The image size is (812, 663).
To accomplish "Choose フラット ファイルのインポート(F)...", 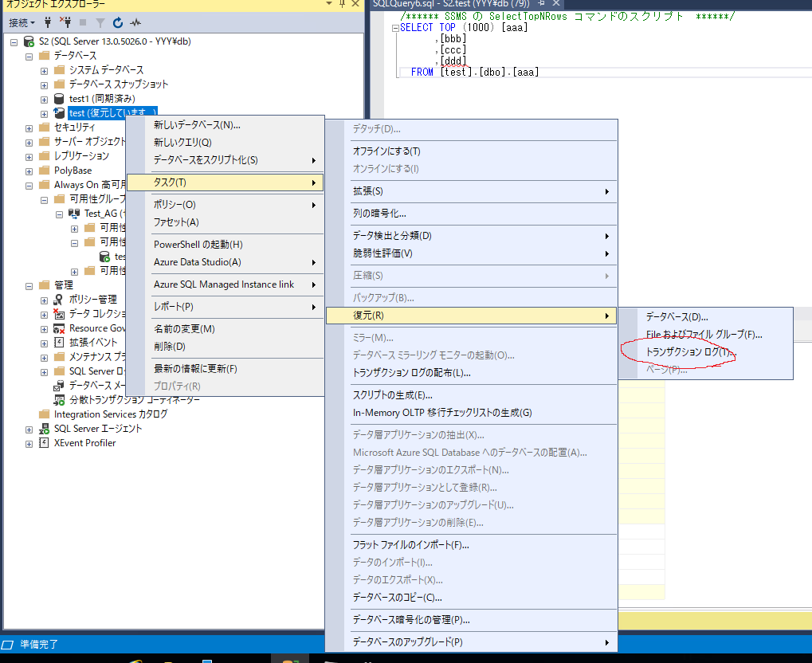I will point(471,545).
